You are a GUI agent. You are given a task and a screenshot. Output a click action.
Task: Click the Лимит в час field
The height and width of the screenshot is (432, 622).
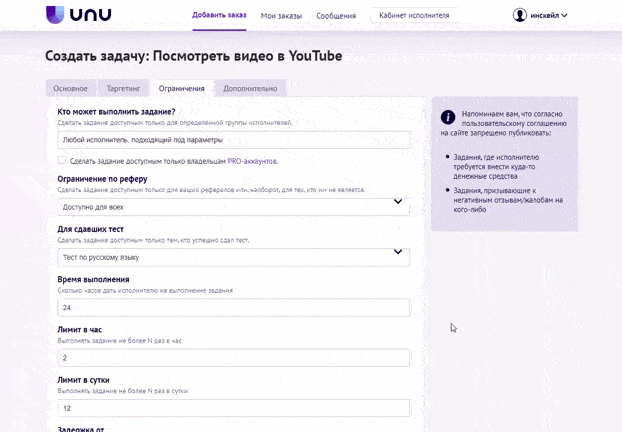[x=234, y=358]
